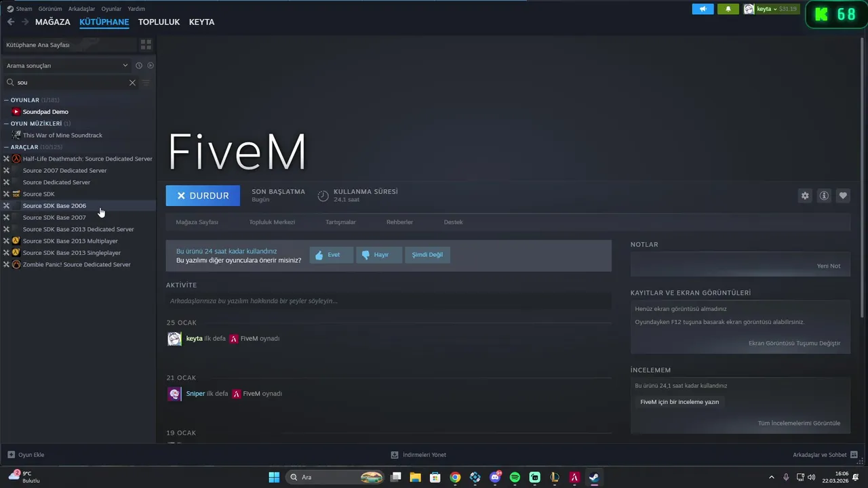Open the Arama sonuçları dropdown
868x488 pixels.
pos(67,66)
